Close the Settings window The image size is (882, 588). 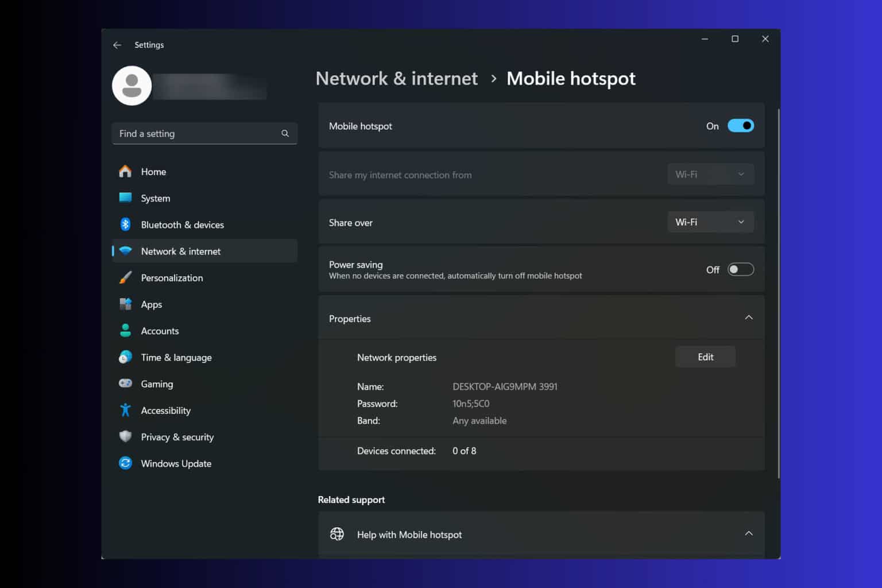(765, 39)
